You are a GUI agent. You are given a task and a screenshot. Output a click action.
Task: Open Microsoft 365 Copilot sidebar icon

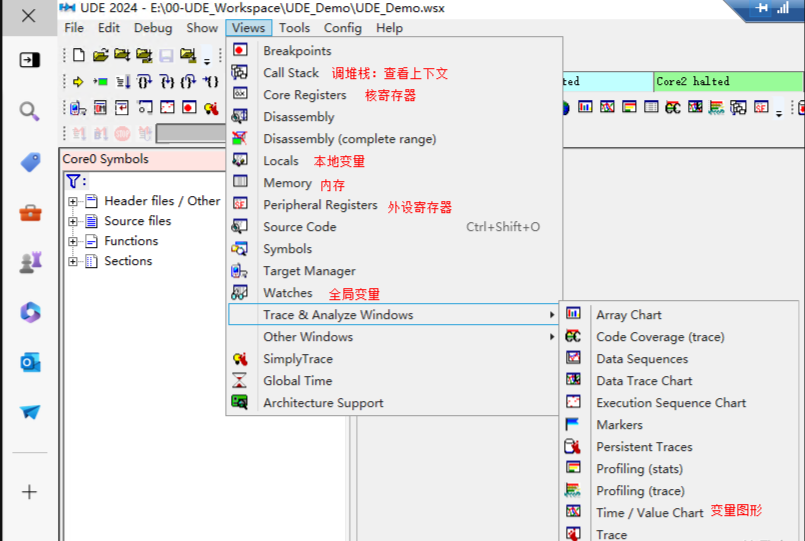30,312
